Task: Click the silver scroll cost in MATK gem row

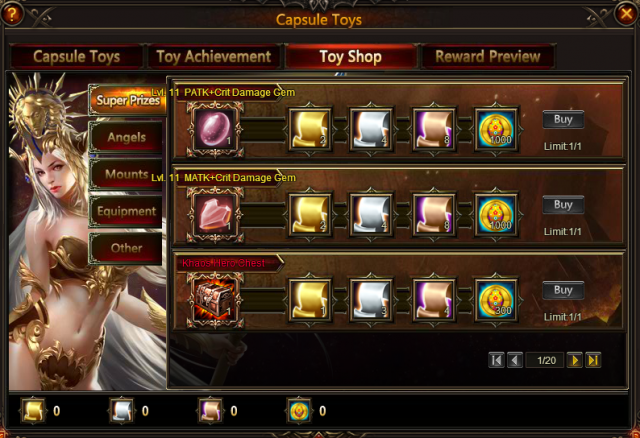Action: 371,214
